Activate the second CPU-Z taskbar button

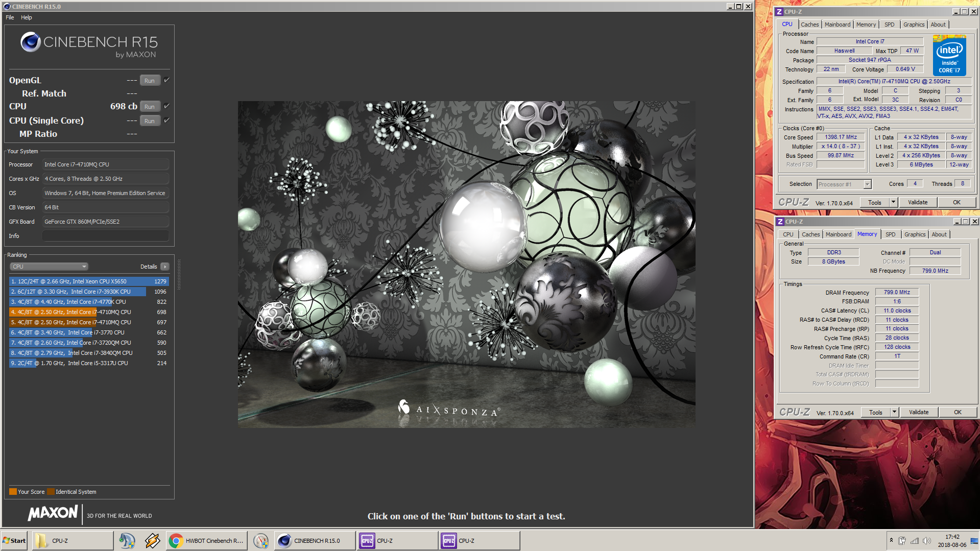pos(480,540)
